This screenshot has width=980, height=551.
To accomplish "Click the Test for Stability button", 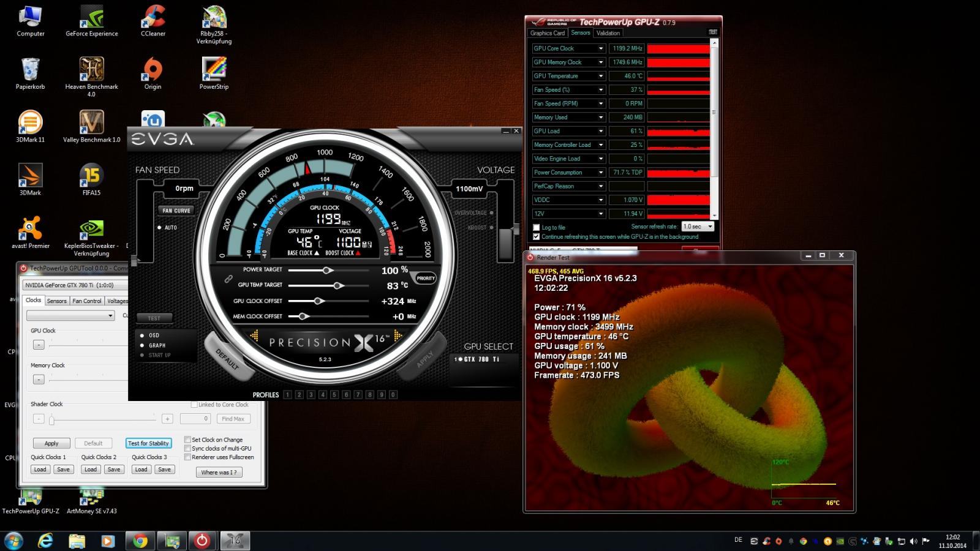I will (x=149, y=443).
